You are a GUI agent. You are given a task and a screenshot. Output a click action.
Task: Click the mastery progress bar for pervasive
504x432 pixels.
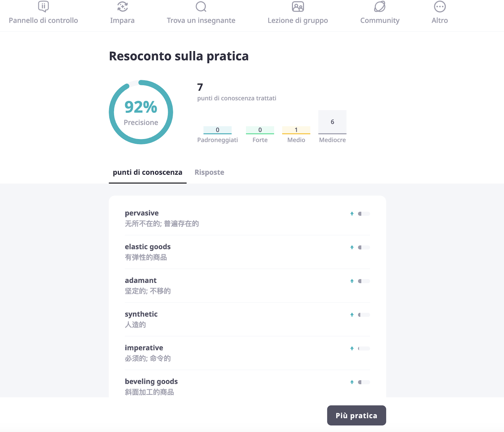pyautogui.click(x=364, y=214)
